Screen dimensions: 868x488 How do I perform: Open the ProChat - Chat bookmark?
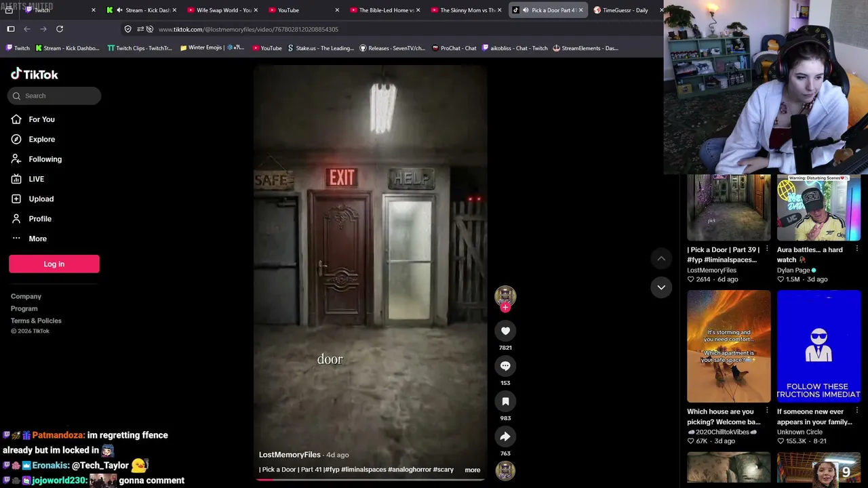(x=454, y=48)
